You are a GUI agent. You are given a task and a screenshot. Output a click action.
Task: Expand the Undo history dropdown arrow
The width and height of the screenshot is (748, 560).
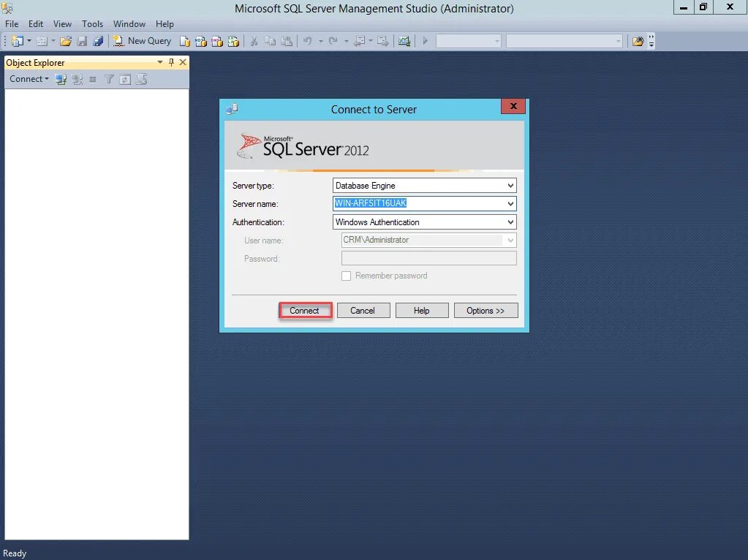(320, 41)
